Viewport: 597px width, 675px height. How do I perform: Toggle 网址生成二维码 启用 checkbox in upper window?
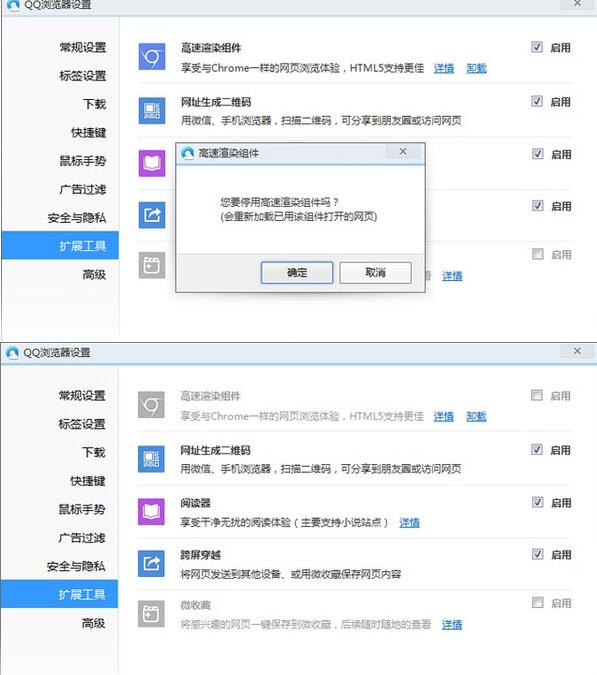pyautogui.click(x=537, y=101)
